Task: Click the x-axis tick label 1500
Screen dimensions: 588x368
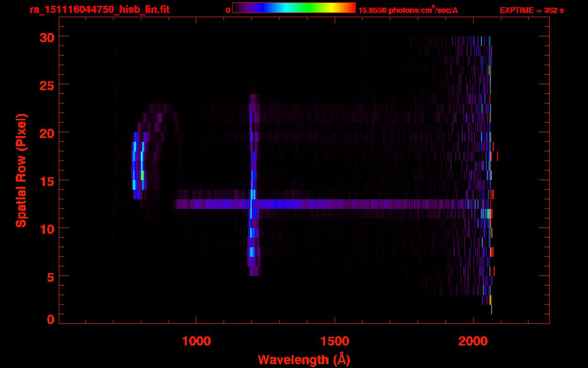Action: point(335,341)
